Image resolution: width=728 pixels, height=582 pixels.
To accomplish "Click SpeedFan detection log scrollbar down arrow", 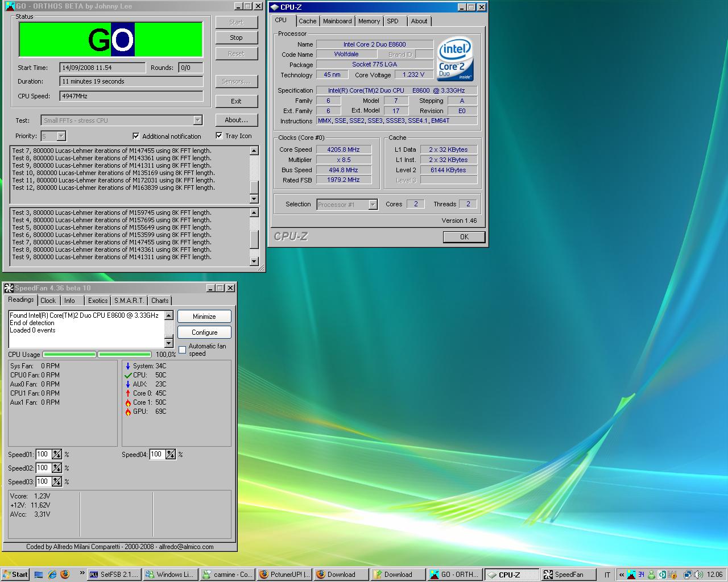I will coord(169,343).
